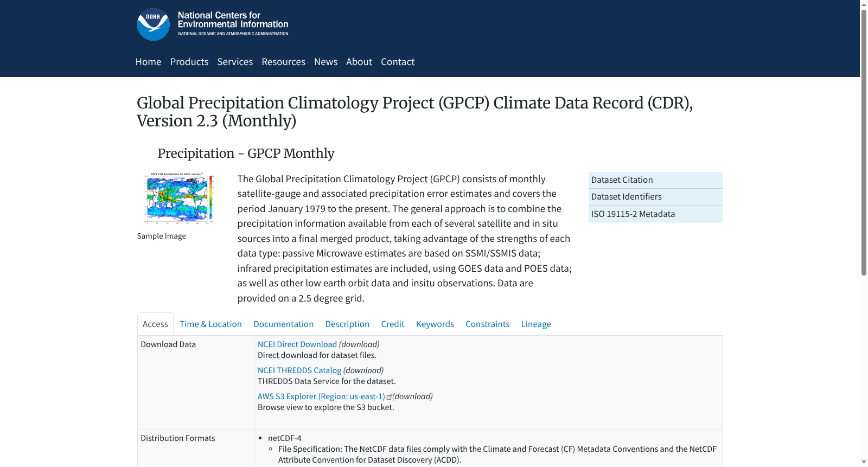Image resolution: width=868 pixels, height=467 pixels.
Task: Select the Access tab
Action: pos(155,324)
